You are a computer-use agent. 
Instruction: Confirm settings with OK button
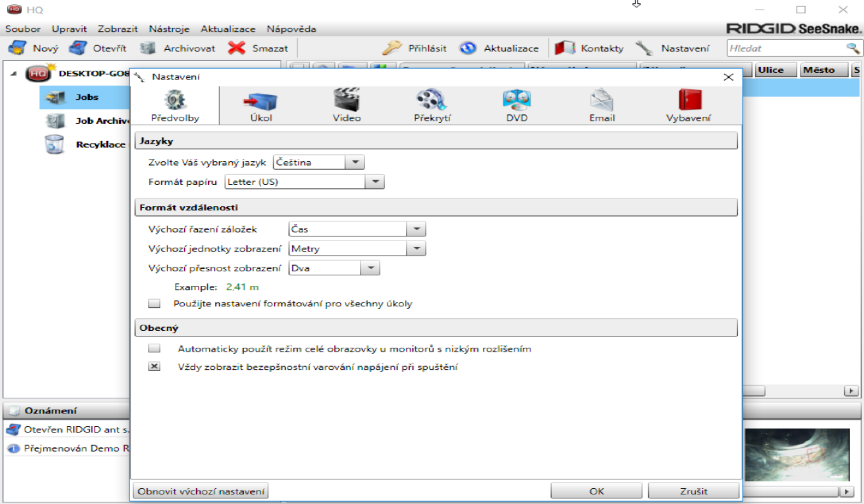coord(596,491)
